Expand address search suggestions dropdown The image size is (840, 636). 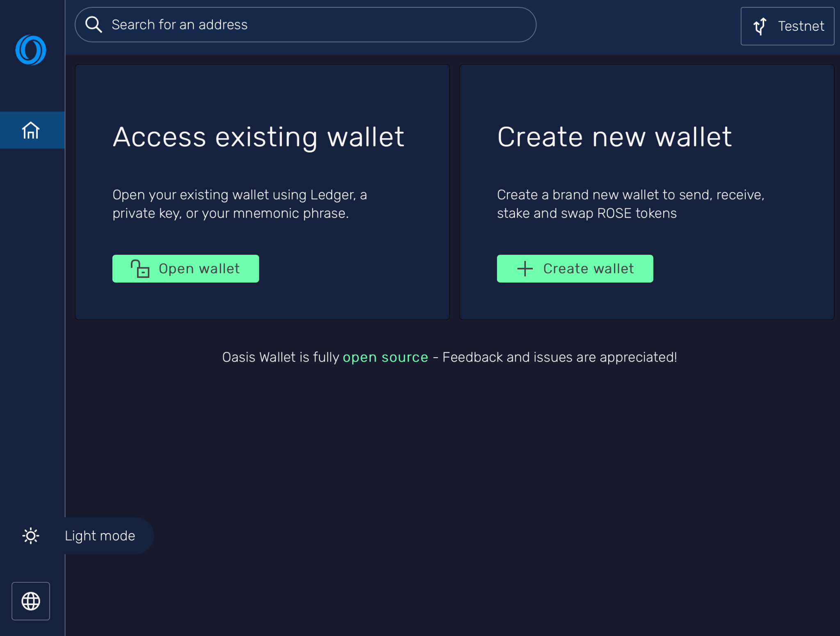pos(306,25)
